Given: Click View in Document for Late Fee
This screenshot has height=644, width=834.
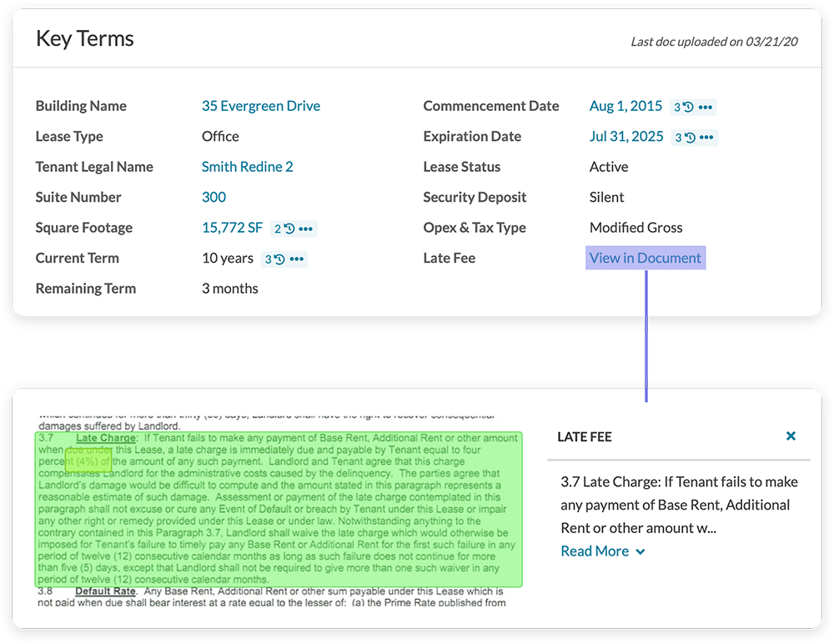Looking at the screenshot, I should 645,258.
